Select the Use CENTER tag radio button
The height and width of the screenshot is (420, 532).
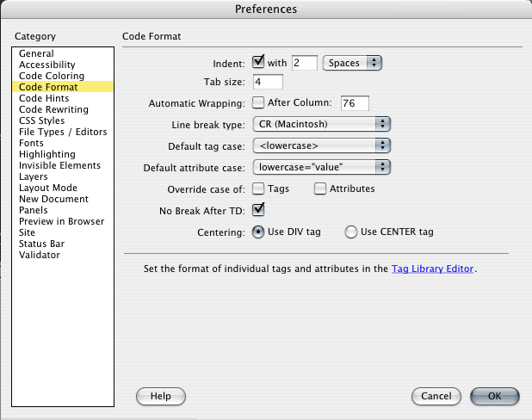point(351,232)
